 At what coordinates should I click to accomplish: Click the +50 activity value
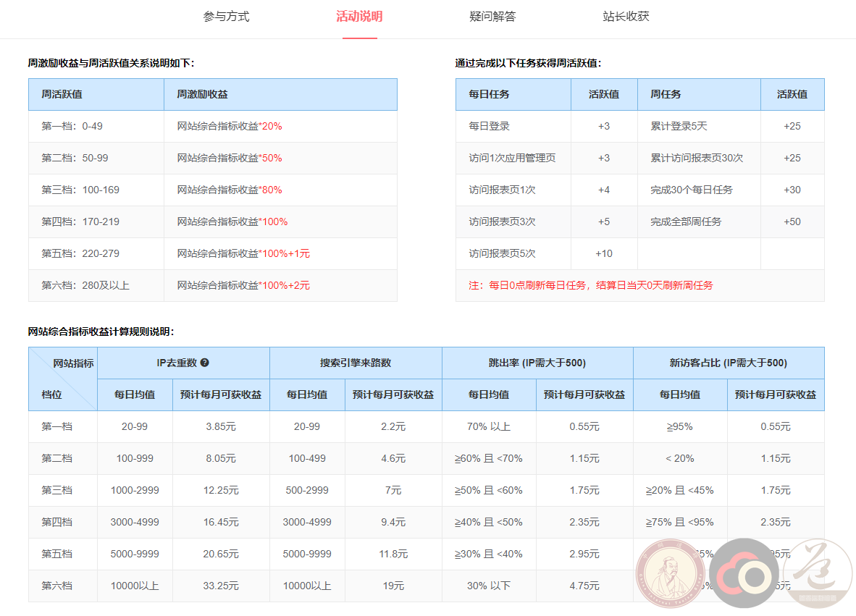coord(792,221)
